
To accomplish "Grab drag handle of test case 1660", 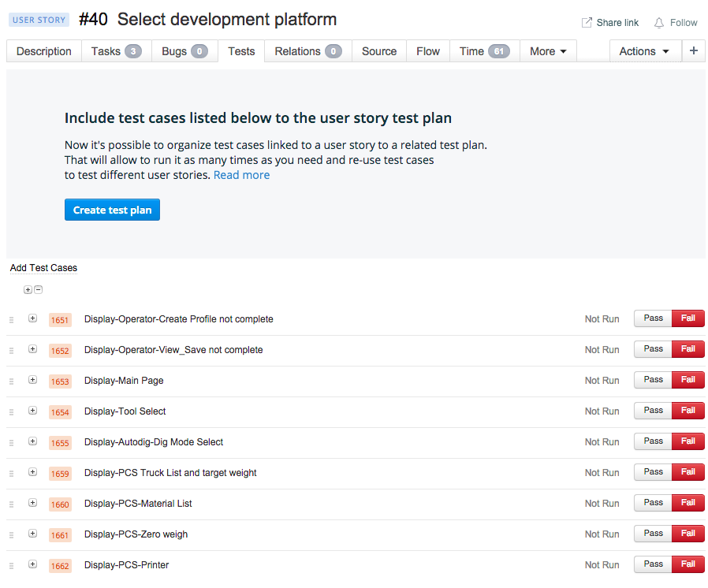I will (x=12, y=504).
